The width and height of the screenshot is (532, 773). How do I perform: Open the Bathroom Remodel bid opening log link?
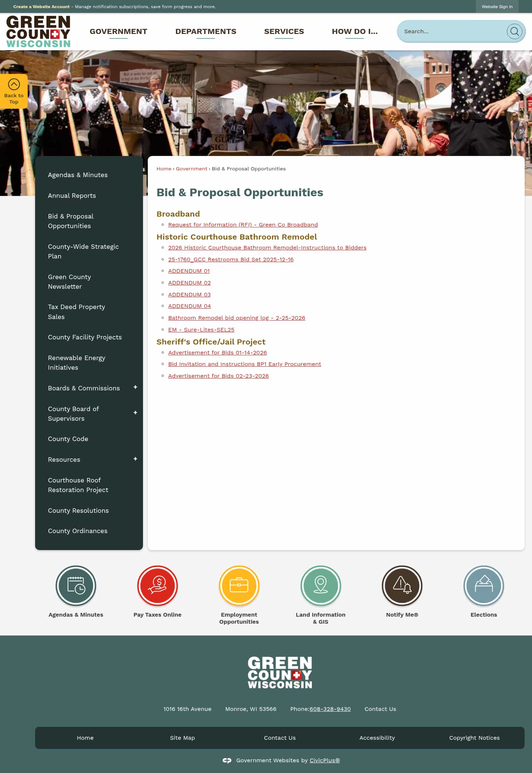pyautogui.click(x=237, y=318)
